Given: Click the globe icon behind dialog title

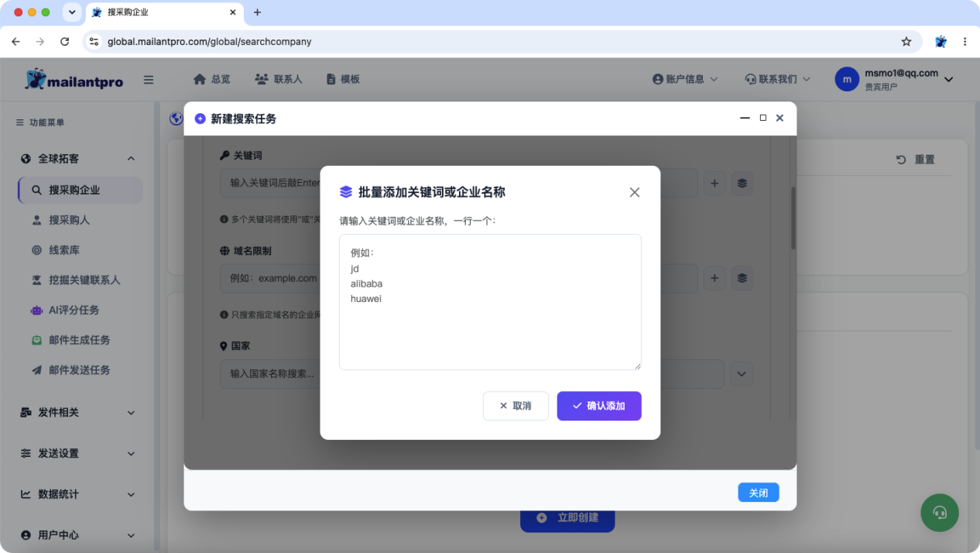Looking at the screenshot, I should pos(176,118).
